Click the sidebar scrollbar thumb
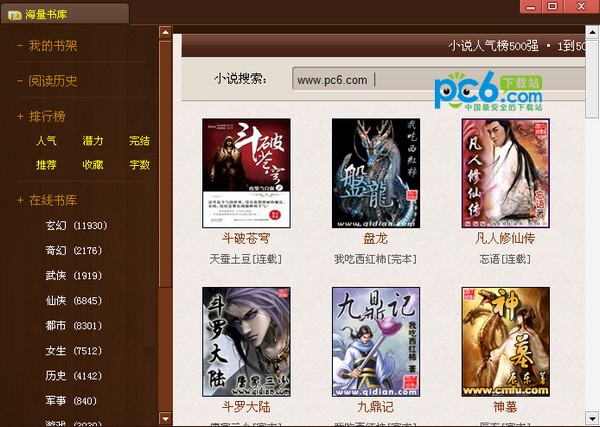 point(165,165)
